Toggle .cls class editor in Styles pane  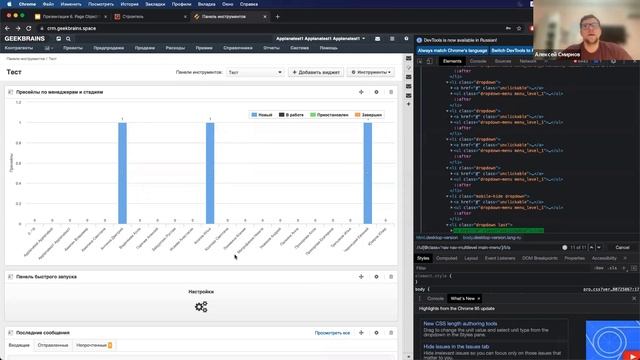click(613, 268)
